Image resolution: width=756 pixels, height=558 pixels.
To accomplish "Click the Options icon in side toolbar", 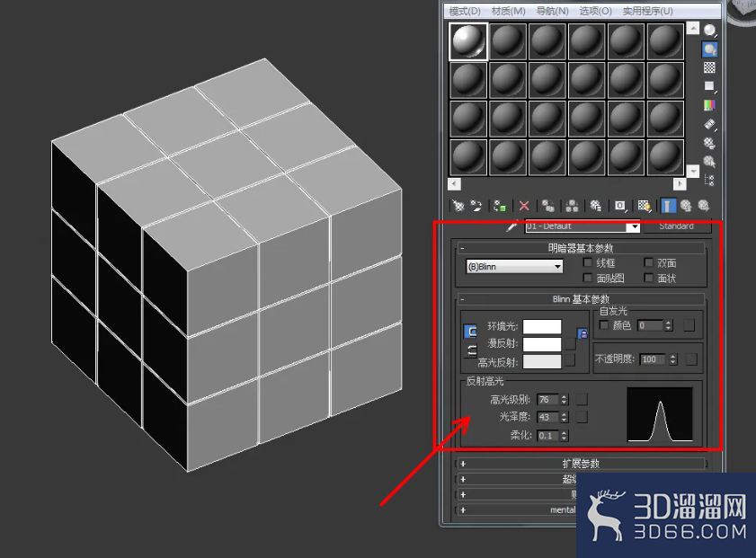I will (710, 143).
